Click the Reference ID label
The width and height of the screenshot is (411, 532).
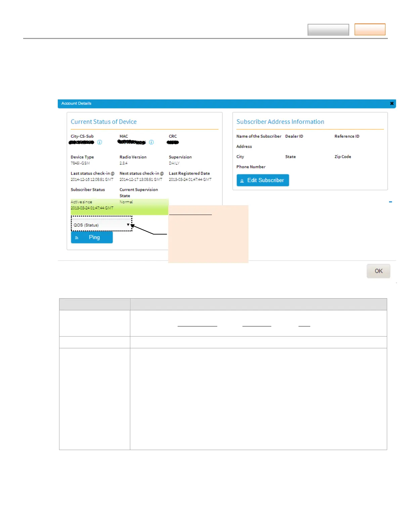[x=347, y=136]
